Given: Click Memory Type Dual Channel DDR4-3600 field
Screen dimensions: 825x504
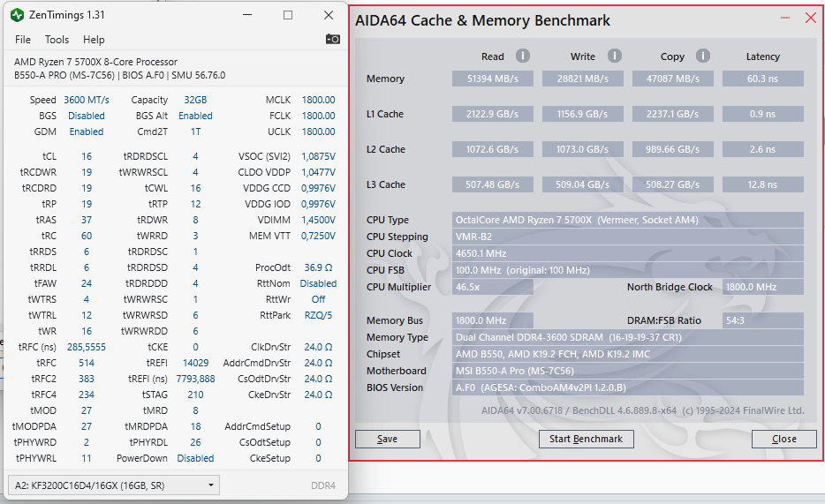Looking at the screenshot, I should 628,337.
